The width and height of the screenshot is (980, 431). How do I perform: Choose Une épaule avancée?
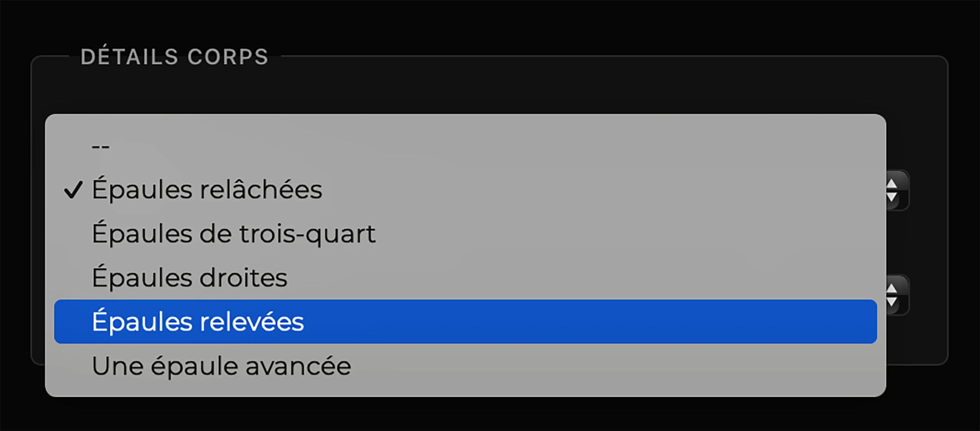point(221,366)
